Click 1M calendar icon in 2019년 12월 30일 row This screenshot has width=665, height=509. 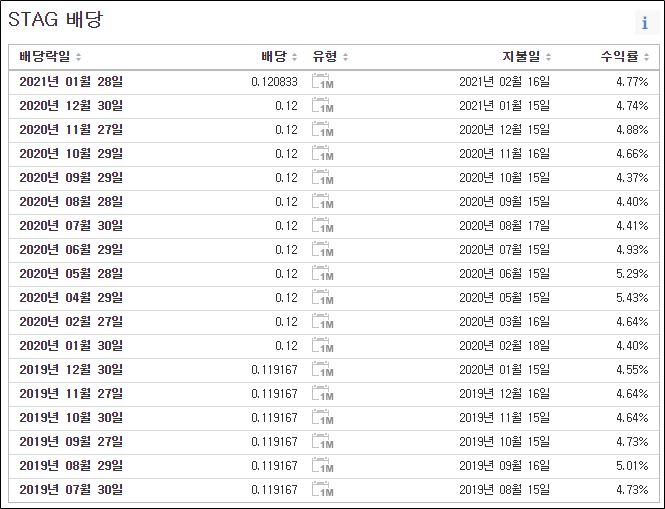pos(322,369)
